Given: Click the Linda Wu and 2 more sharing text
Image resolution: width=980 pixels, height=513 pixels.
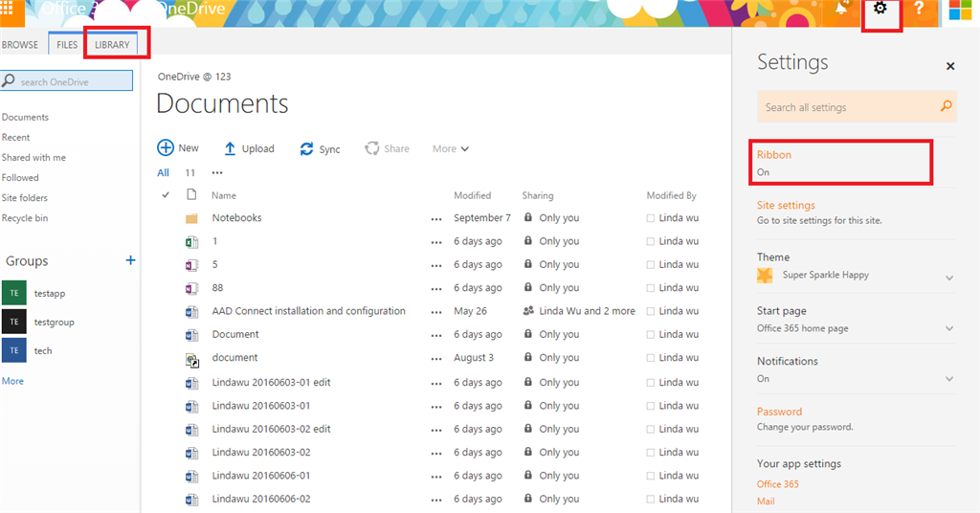Looking at the screenshot, I should pyautogui.click(x=587, y=311).
